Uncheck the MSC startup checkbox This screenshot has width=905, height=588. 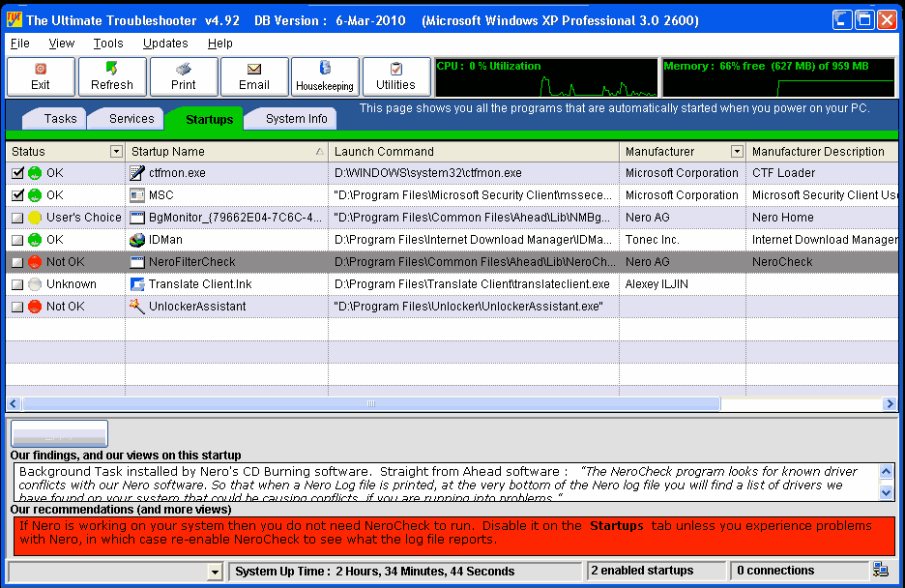pos(17,195)
